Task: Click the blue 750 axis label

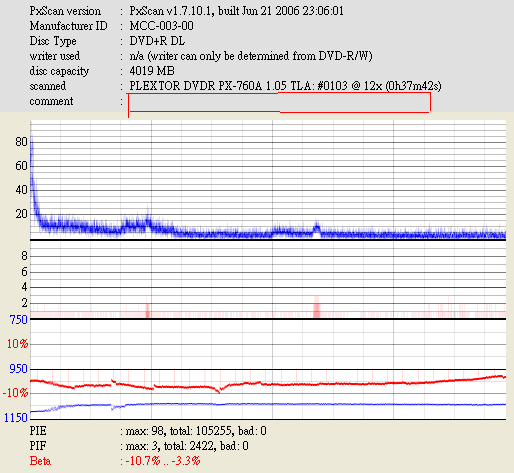Action: 18,320
